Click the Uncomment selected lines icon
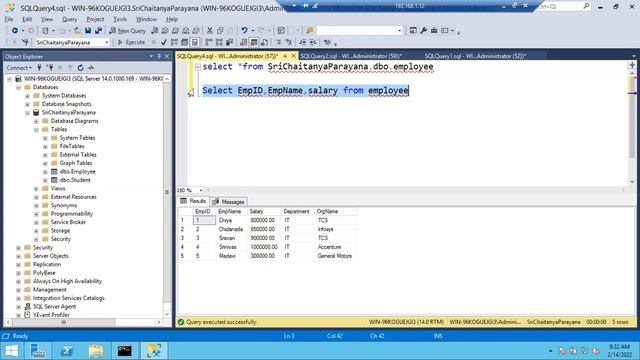640x360 pixels. coord(289,42)
